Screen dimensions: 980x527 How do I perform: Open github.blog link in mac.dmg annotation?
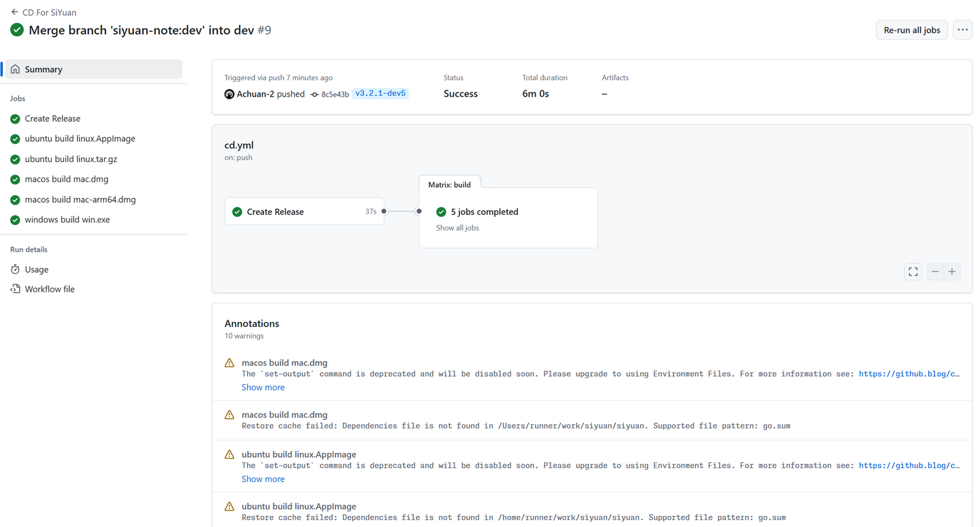[x=909, y=374]
